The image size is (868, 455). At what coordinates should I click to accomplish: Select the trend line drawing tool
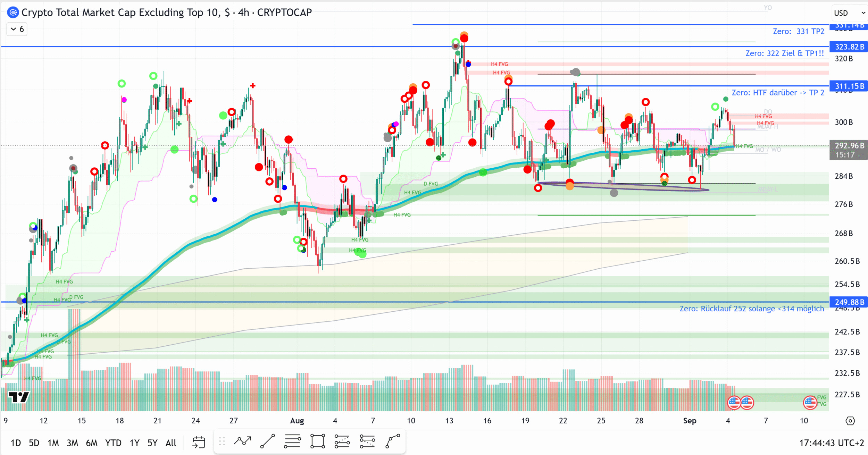[267, 441]
